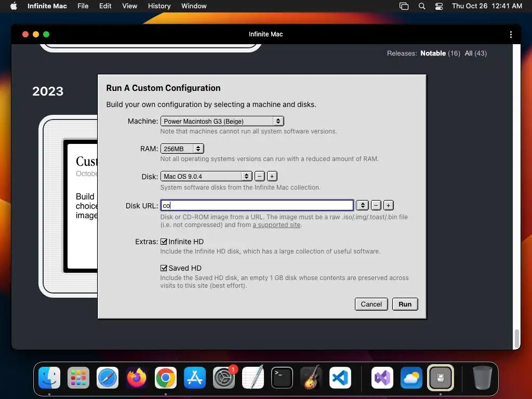
Task: Click the Run button
Action: click(405, 304)
